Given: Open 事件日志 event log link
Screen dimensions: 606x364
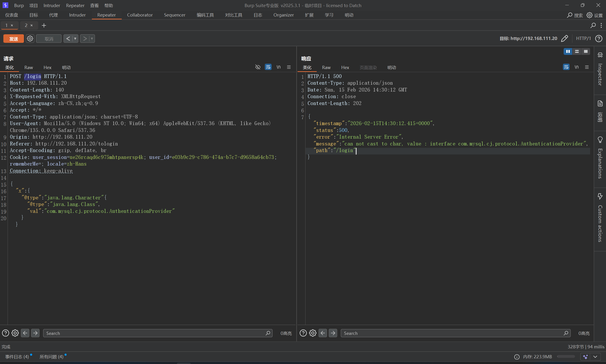Looking at the screenshot, I should coord(17,357).
